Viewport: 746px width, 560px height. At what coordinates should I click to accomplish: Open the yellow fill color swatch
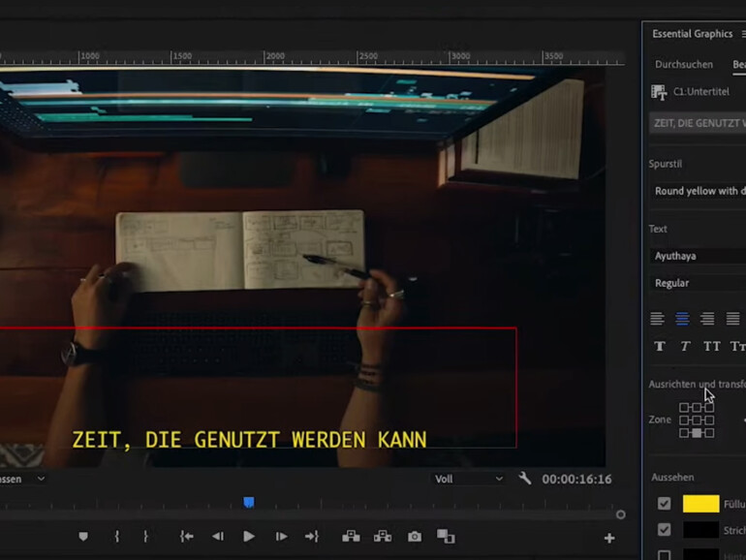click(x=700, y=504)
